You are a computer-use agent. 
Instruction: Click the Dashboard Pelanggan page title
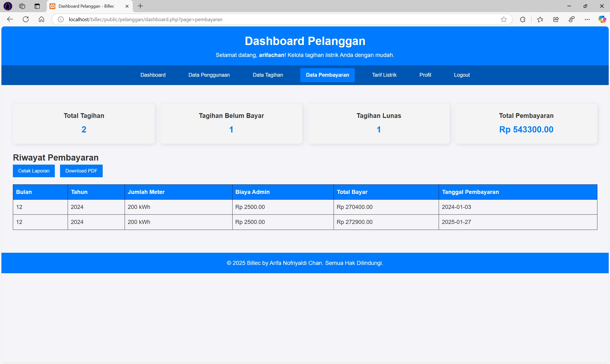tap(305, 41)
